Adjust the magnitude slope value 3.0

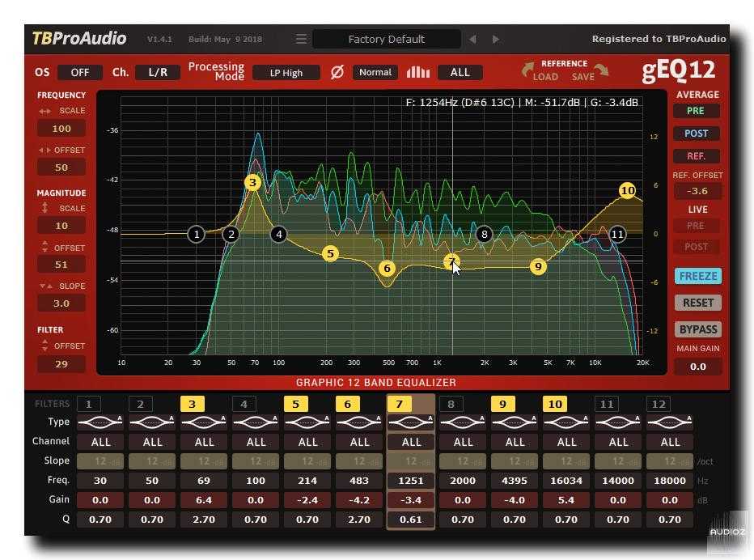[61, 303]
